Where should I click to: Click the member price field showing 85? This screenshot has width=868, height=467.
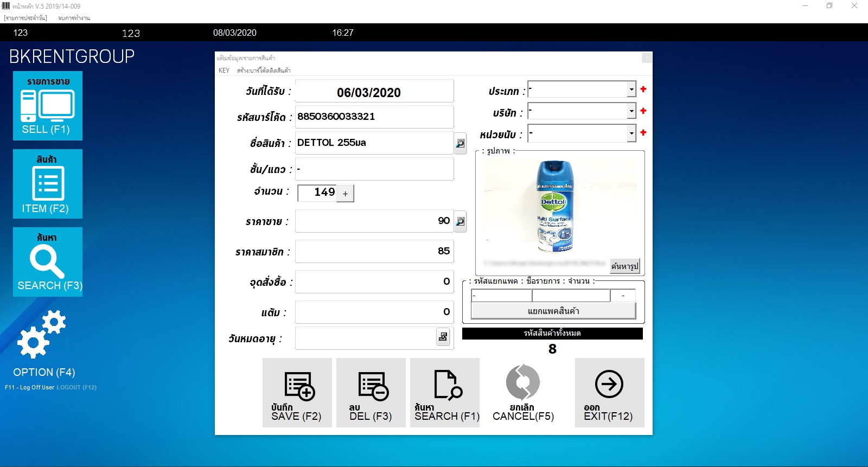pyautogui.click(x=374, y=251)
